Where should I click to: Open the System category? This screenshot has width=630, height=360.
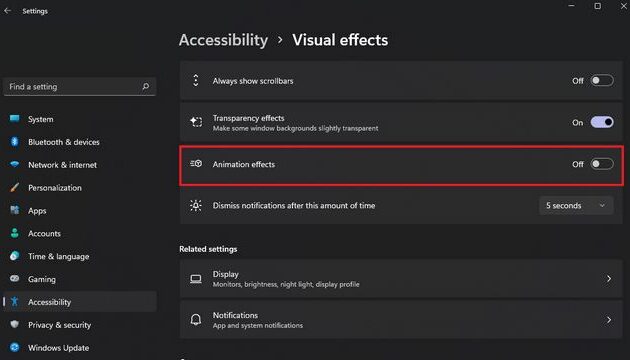(80, 119)
